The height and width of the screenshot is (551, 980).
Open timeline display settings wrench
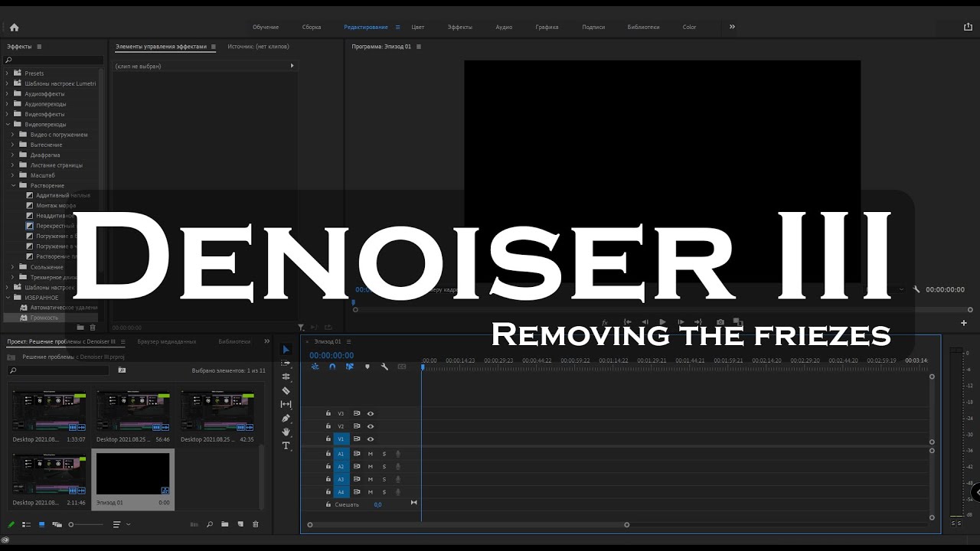click(x=384, y=367)
